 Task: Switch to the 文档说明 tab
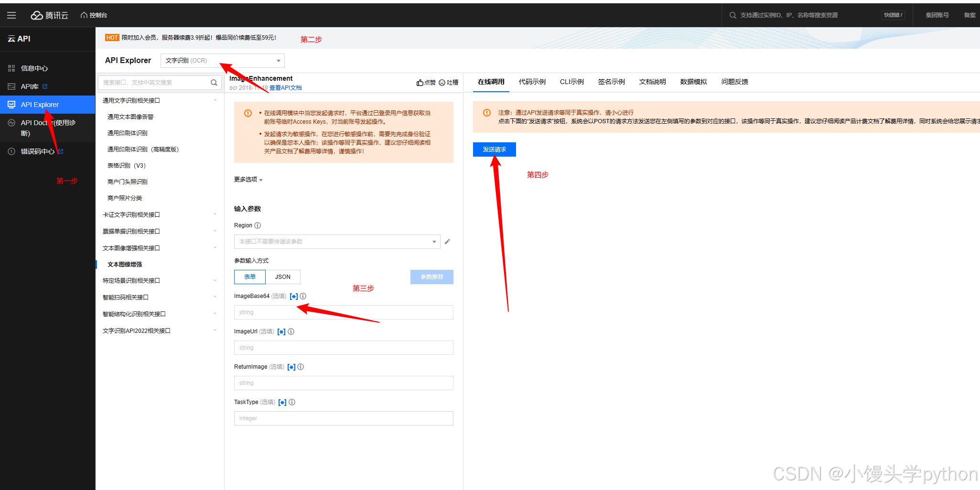(653, 82)
